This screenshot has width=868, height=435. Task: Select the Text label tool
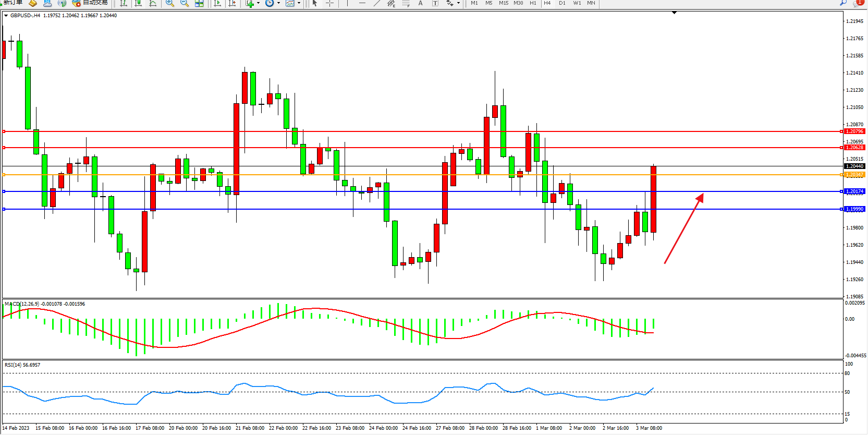pos(421,3)
